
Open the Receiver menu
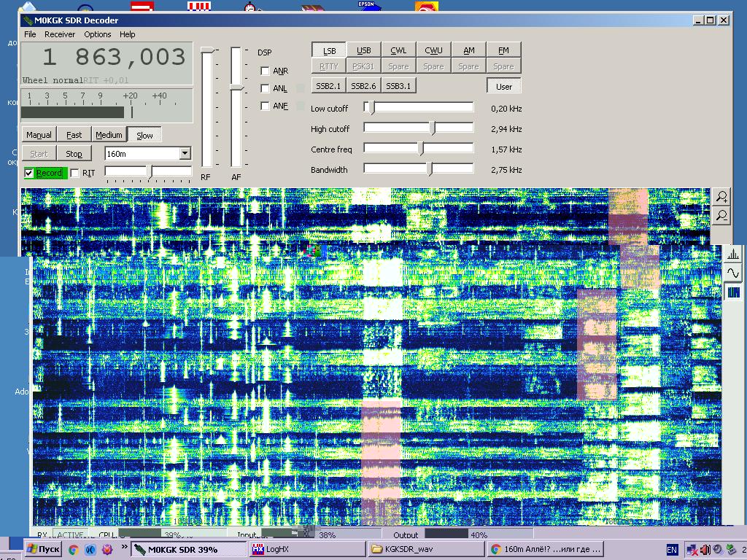[x=60, y=34]
